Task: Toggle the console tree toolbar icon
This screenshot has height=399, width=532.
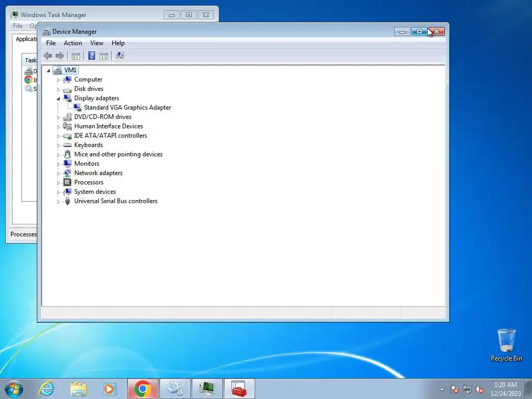Action: coord(76,56)
